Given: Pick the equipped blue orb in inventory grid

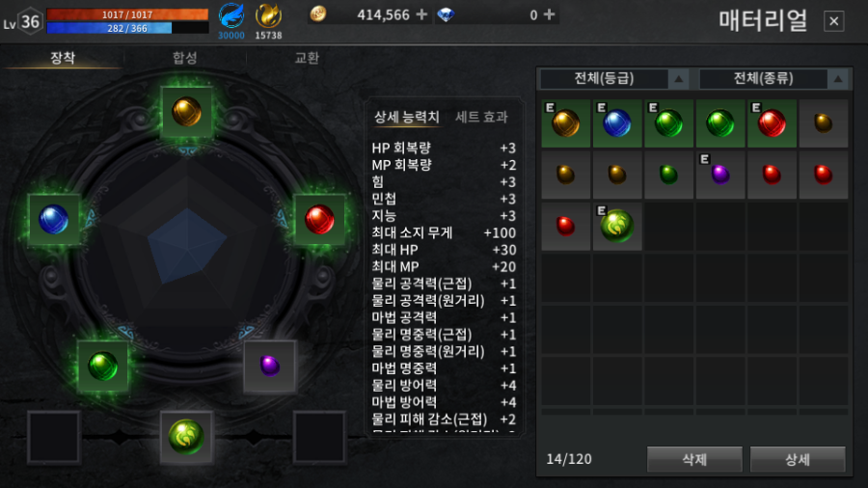Looking at the screenshot, I should (x=616, y=123).
